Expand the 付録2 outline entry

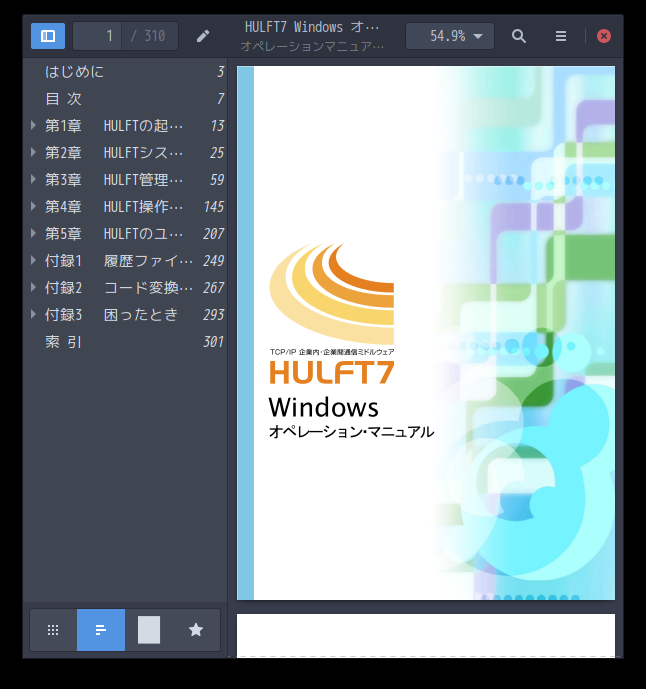point(33,288)
